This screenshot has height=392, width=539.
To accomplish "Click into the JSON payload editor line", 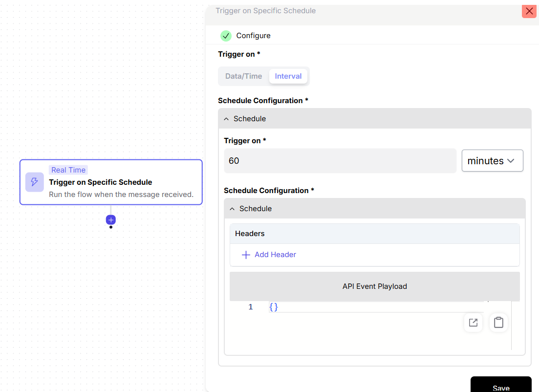I will [376, 307].
